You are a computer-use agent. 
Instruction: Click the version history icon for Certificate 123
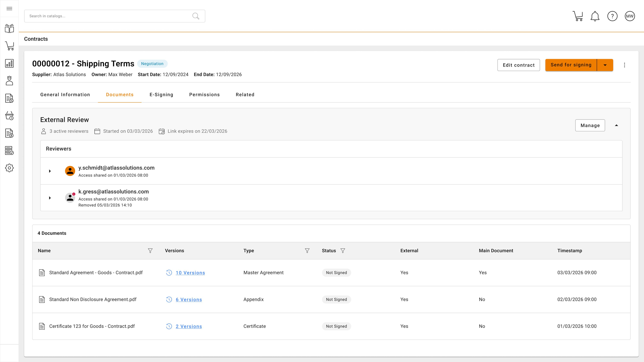[x=169, y=326]
